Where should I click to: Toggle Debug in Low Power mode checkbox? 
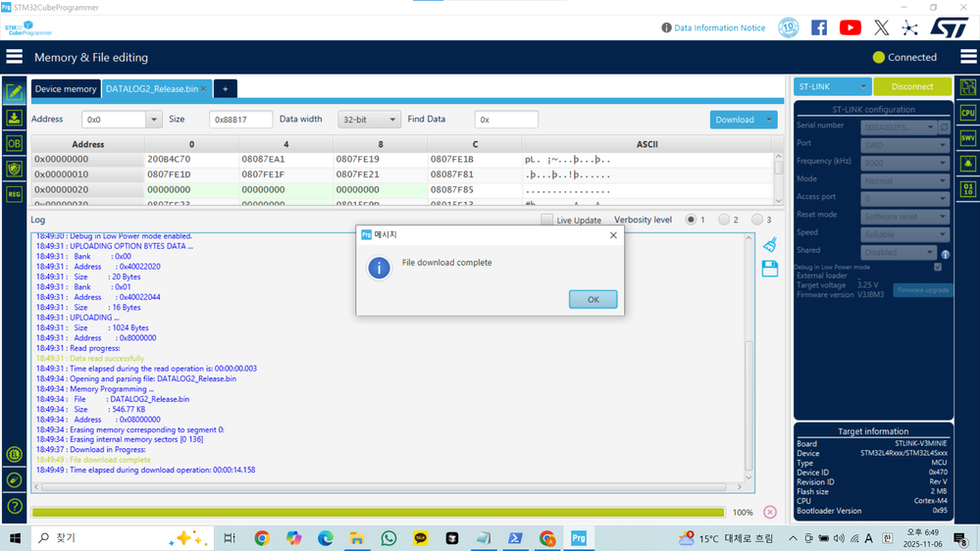pos(938,267)
